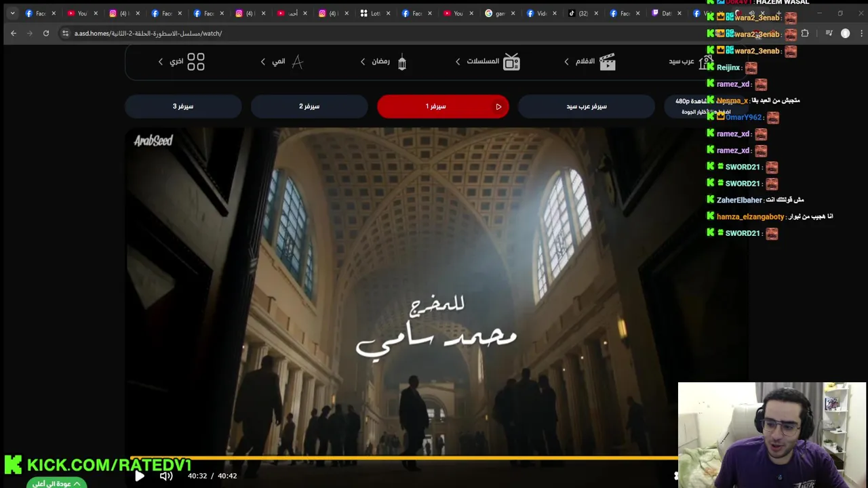Click the streamer webcam overlay
This screenshot has width=868, height=488.
pyautogui.click(x=772, y=435)
